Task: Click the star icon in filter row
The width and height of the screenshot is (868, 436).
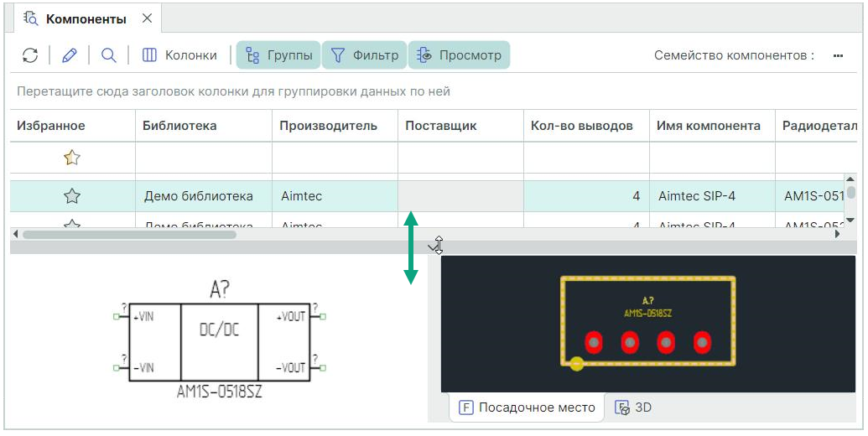Action: pos(72,158)
